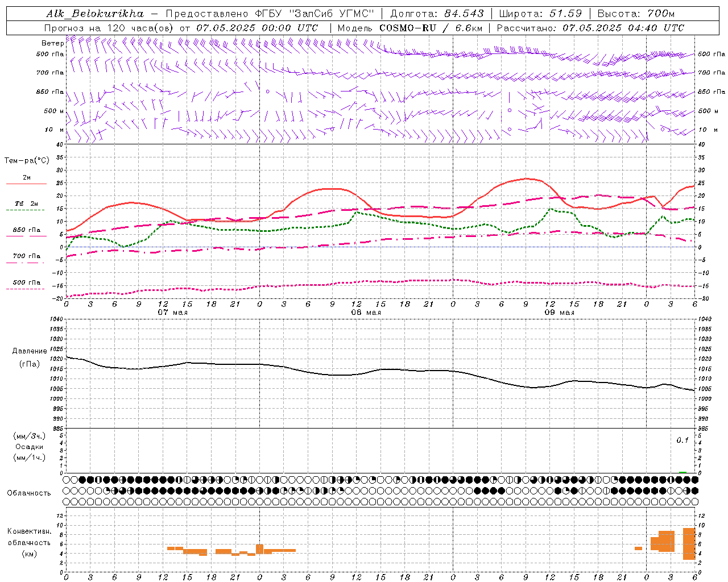Click the 2м temperature legend entry
Image resolution: width=728 pixels, height=582 pixels.
click(x=27, y=177)
